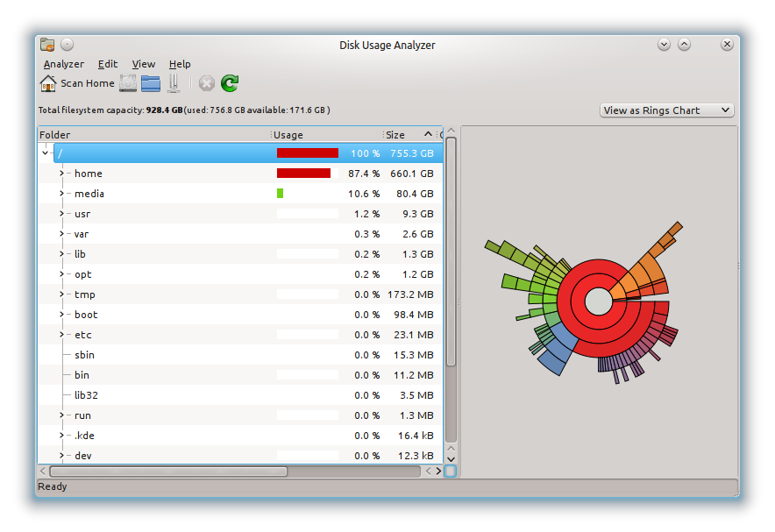Screen dimensions: 775x532
Task: Maximize the Disk Usage Analyzer window
Action: tap(684, 45)
